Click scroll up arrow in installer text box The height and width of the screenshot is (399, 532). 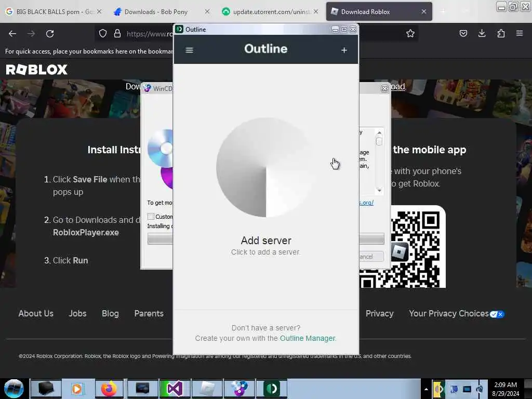tap(379, 132)
